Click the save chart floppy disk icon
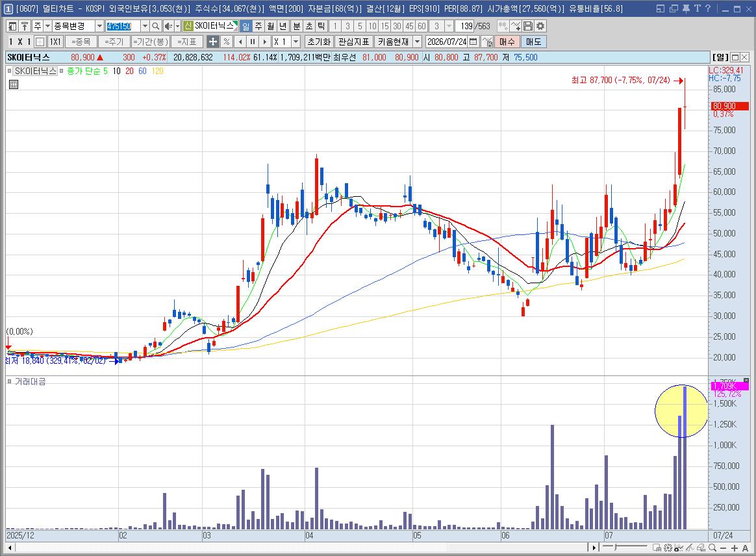756x556 pixels. click(x=528, y=26)
